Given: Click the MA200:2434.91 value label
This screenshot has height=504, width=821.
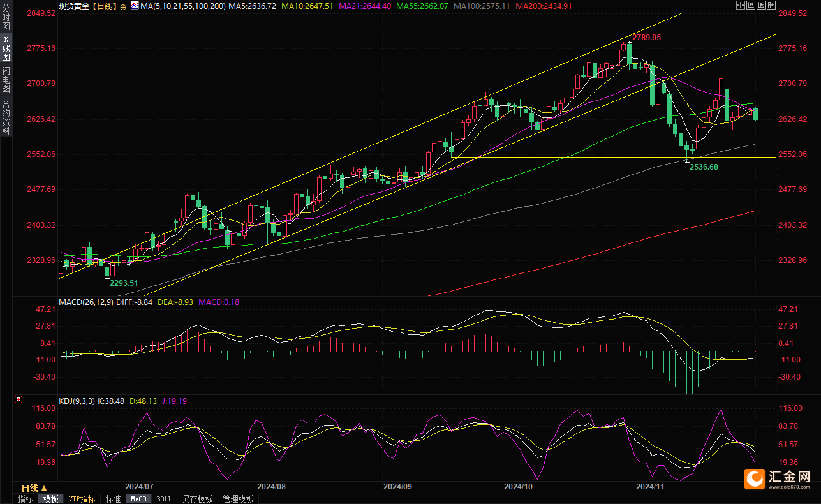Looking at the screenshot, I should click(544, 6).
